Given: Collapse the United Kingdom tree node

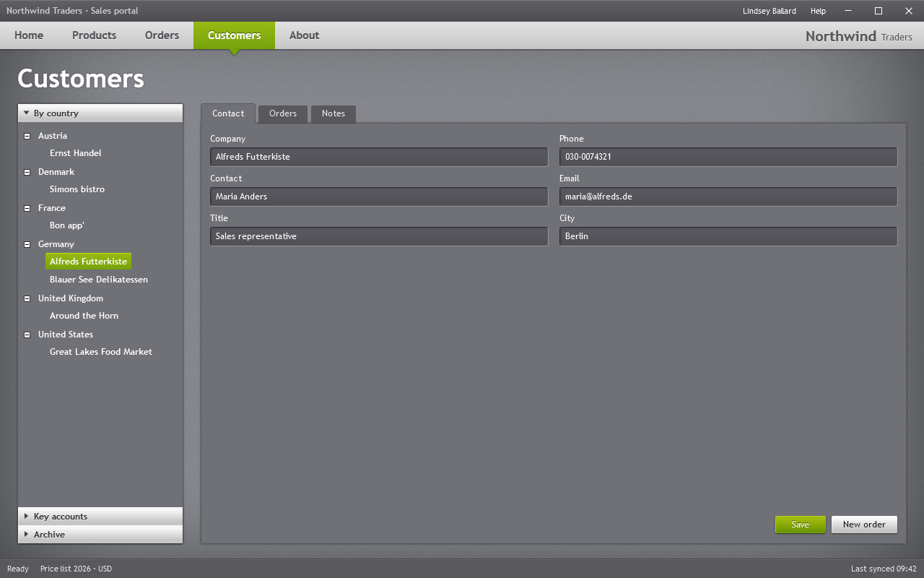Looking at the screenshot, I should tap(27, 298).
